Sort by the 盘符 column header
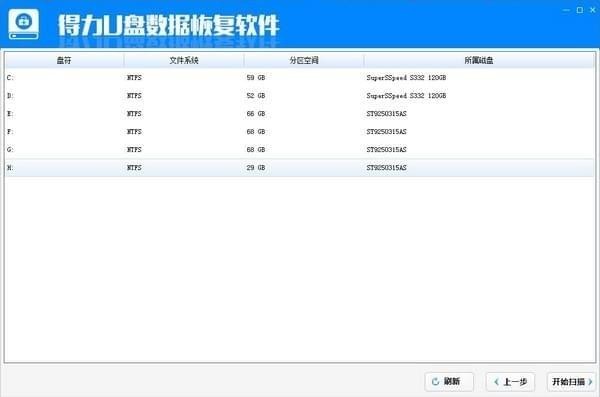 64,60
